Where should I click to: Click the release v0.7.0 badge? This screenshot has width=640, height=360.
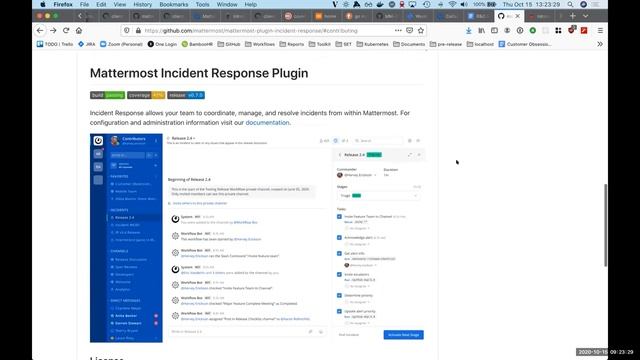(186, 95)
